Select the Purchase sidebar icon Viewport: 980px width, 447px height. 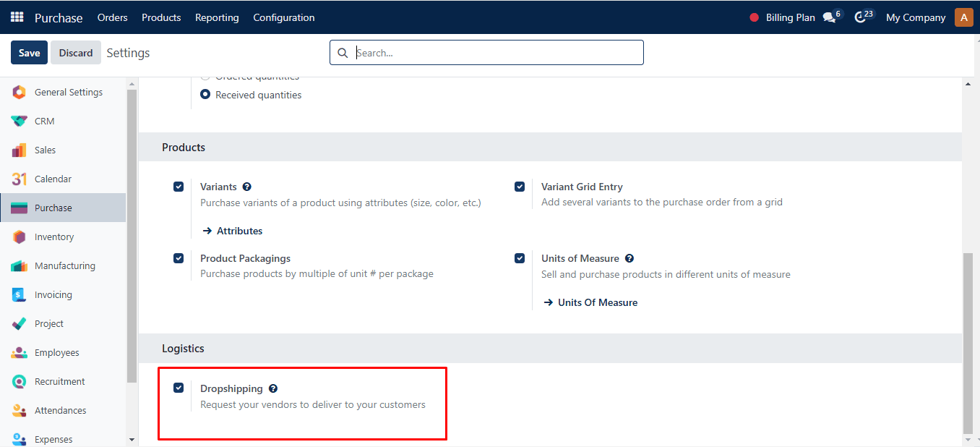click(x=20, y=208)
